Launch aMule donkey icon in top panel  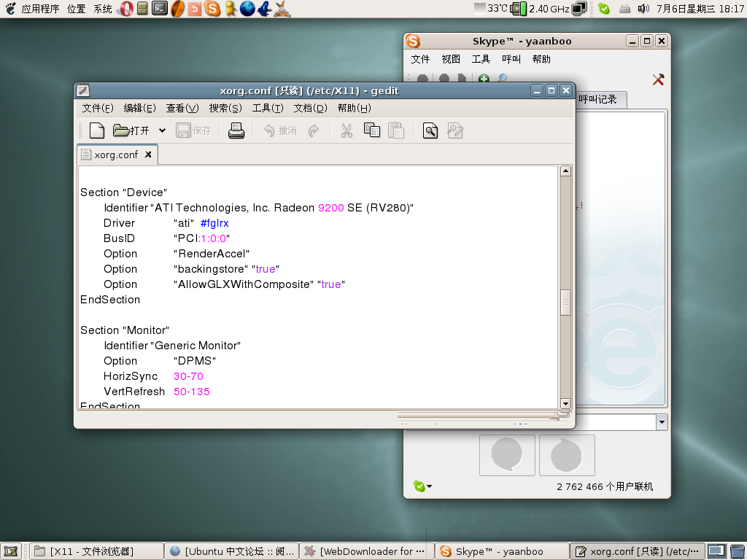(282, 9)
